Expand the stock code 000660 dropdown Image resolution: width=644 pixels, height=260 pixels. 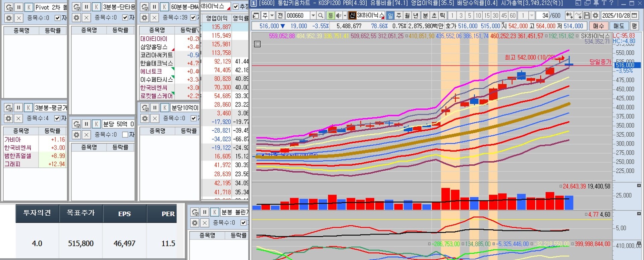pos(313,15)
